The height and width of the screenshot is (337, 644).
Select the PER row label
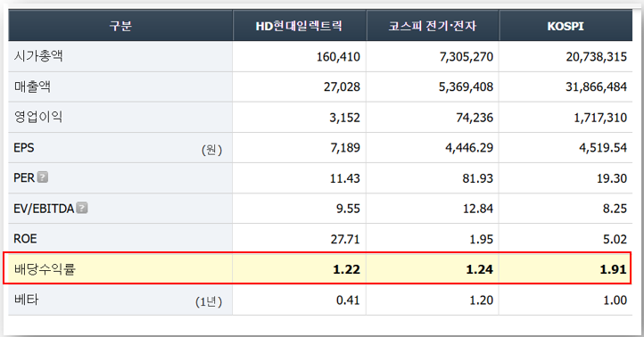pyautogui.click(x=24, y=177)
